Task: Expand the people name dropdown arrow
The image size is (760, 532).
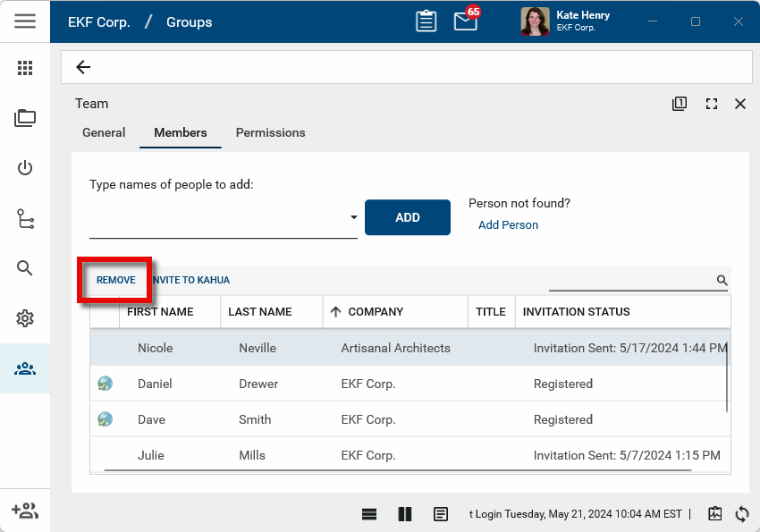Action: (x=353, y=217)
